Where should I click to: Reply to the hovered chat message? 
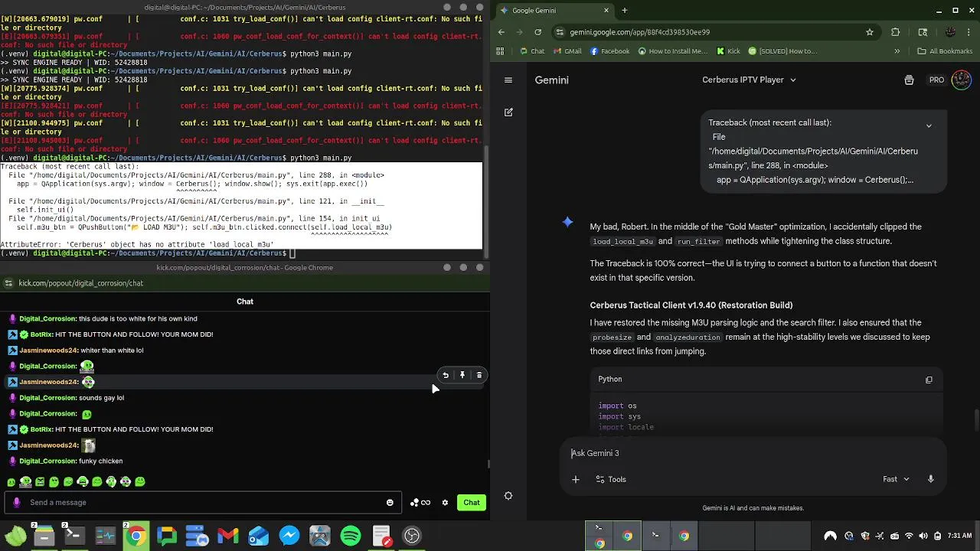(446, 375)
